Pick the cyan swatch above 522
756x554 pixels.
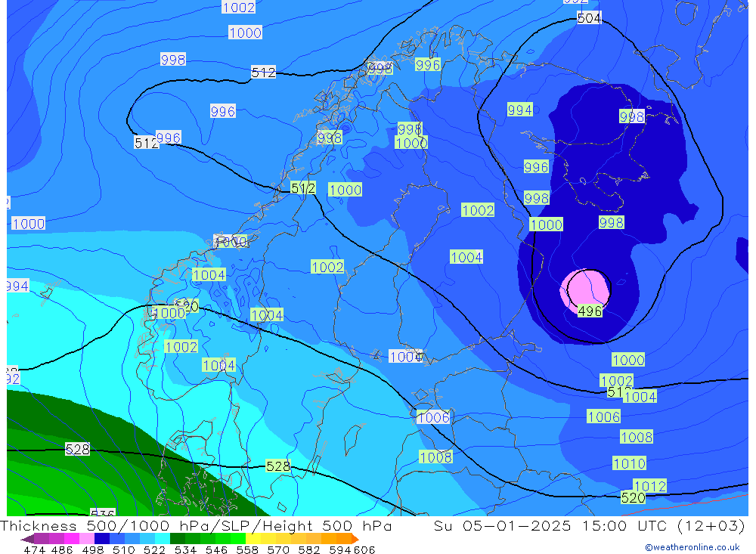coord(163,539)
